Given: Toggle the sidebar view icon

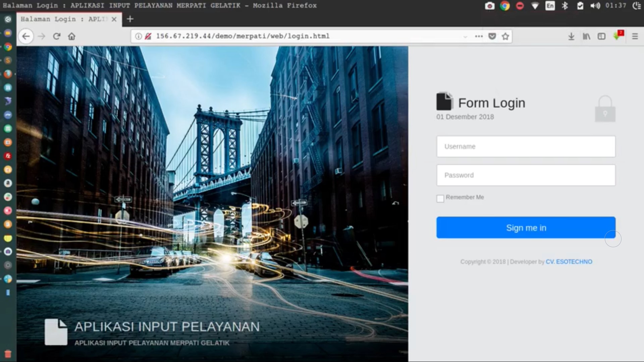Looking at the screenshot, I should (601, 36).
